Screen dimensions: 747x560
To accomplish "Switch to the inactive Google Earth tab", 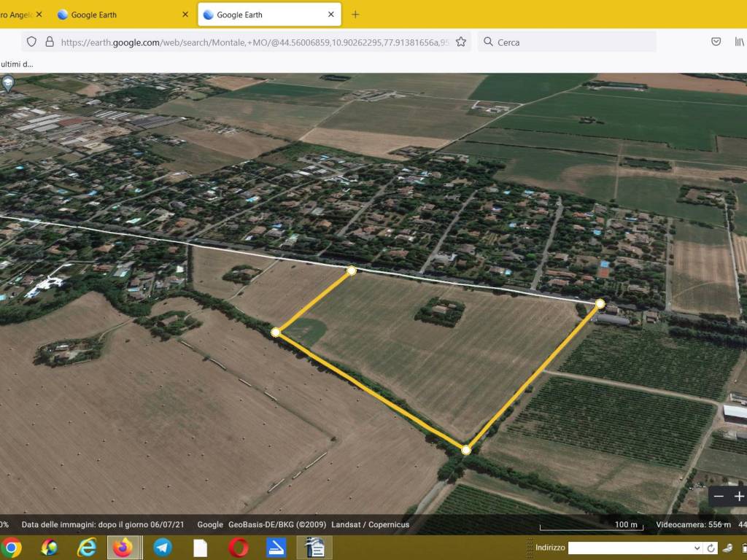I will pos(122,15).
